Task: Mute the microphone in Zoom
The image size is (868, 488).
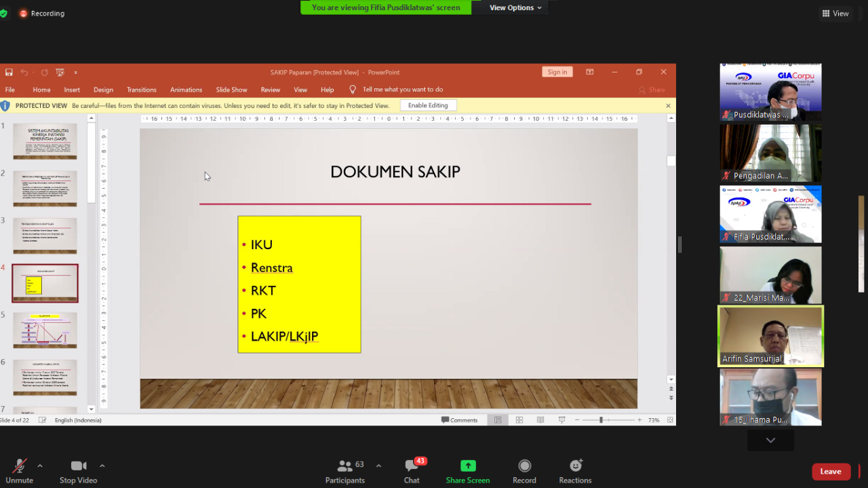Action: (x=19, y=466)
